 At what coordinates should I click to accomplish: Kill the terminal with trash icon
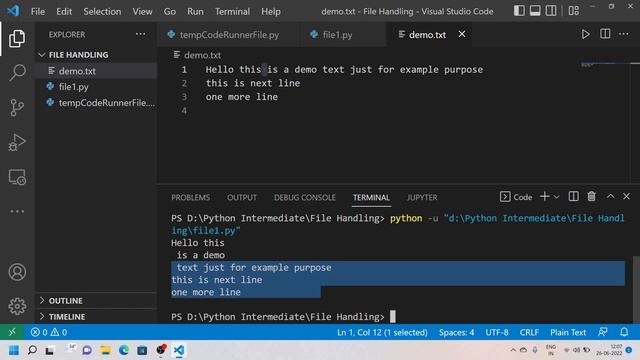pyautogui.click(x=591, y=197)
